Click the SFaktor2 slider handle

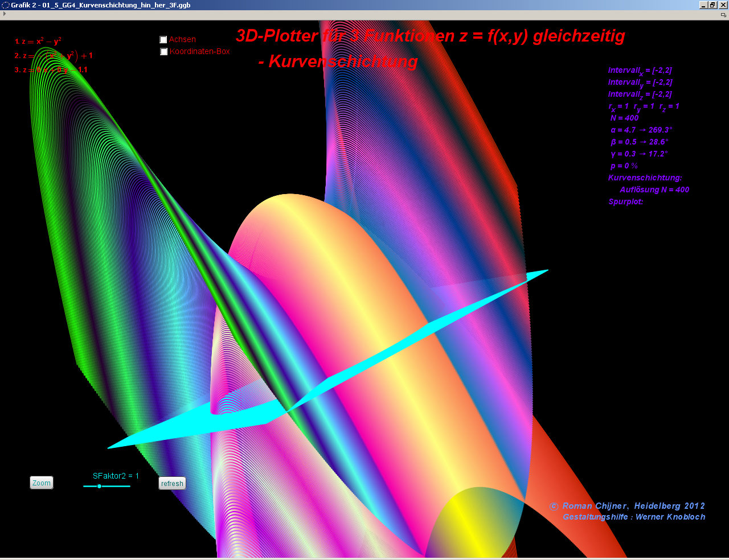point(99,486)
